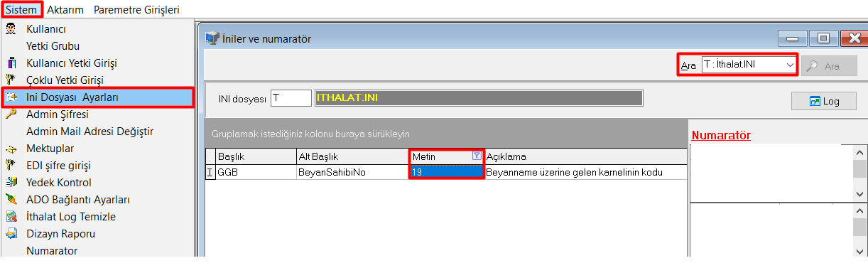Screen dimensions: 868x268
Task: Click the Dizayn Raporu icon
Action: point(11,234)
